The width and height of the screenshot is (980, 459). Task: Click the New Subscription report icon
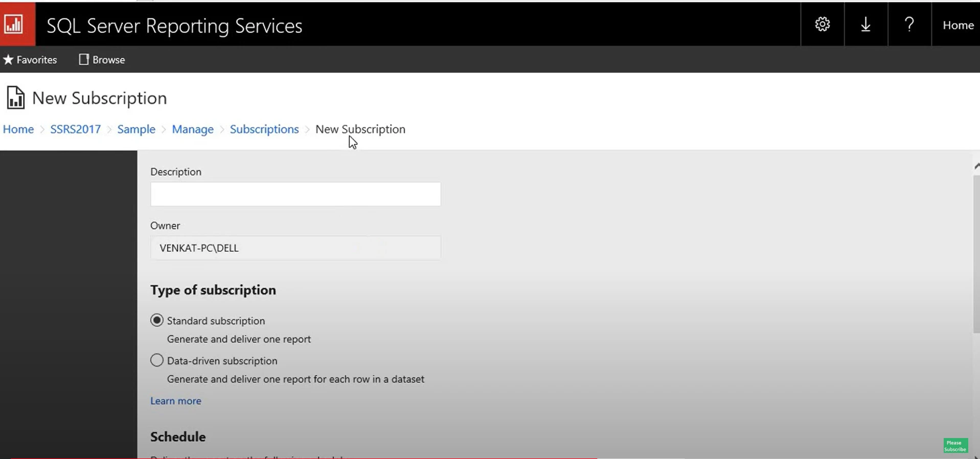tap(15, 98)
